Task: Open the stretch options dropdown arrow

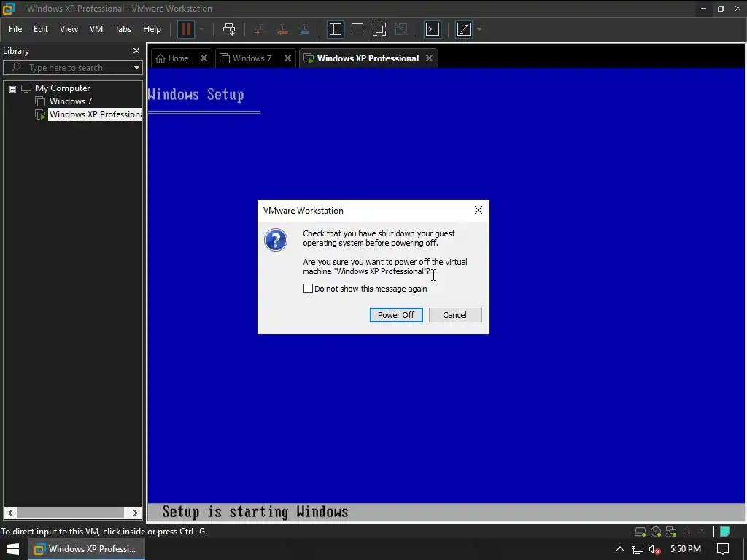Action: [479, 29]
